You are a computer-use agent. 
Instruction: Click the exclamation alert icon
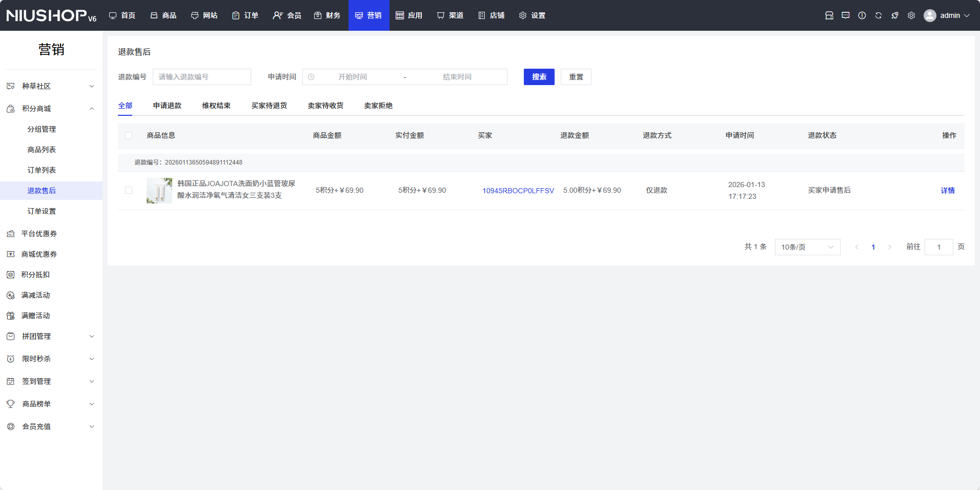(x=862, y=15)
